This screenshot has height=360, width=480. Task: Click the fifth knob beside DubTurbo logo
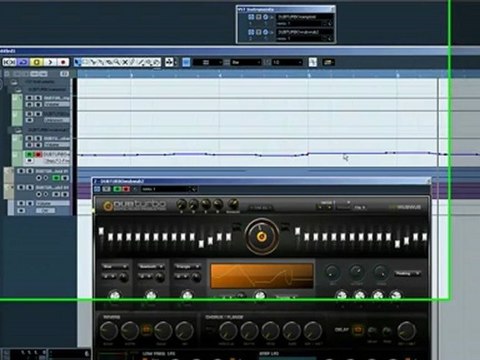(233, 204)
